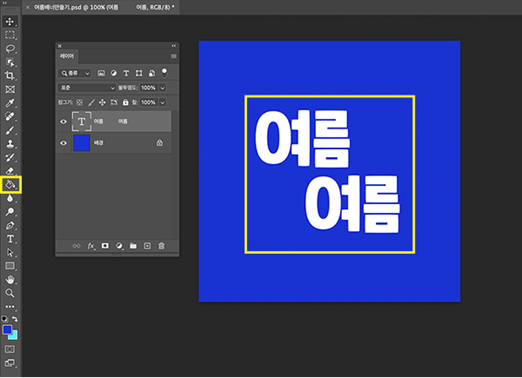Select the text layer T thumbnail
The image size is (522, 378).
coord(81,122)
